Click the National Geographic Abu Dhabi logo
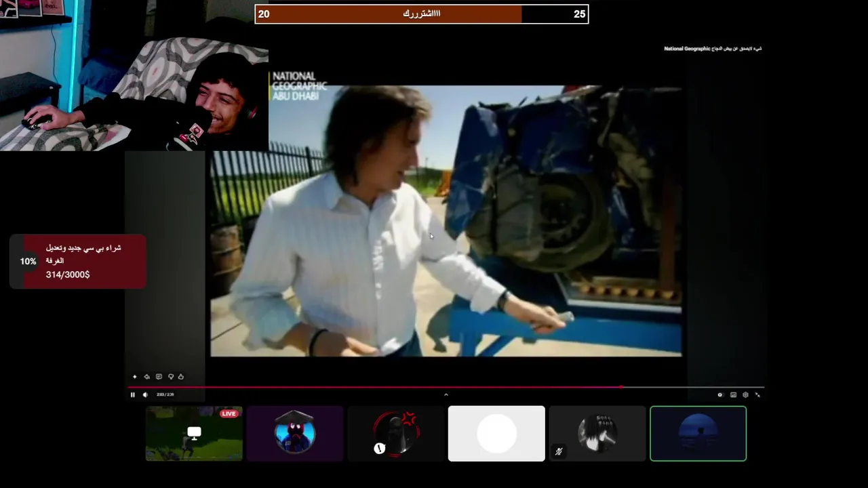This screenshot has height=488, width=868. click(298, 86)
